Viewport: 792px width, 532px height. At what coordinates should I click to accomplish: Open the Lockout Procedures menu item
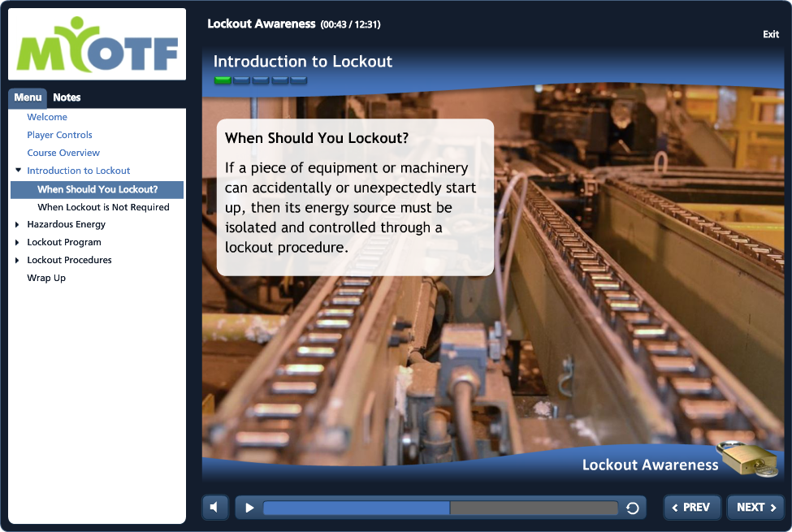click(69, 260)
